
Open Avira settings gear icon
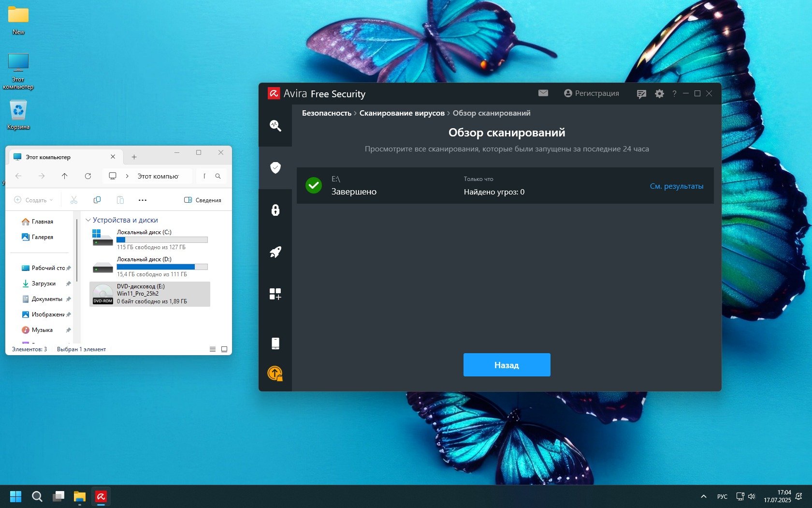659,94
